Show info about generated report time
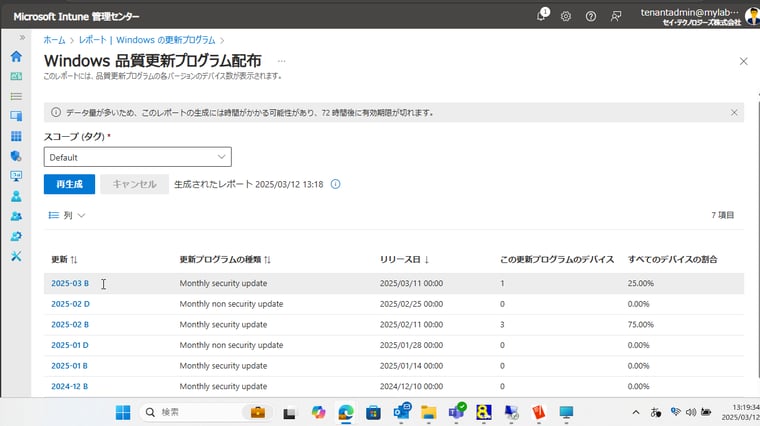 click(335, 184)
